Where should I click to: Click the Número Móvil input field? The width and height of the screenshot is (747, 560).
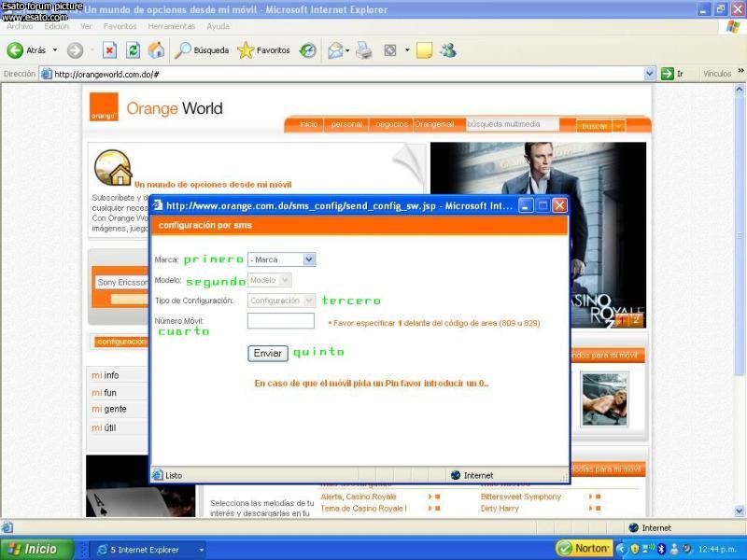coord(281,321)
